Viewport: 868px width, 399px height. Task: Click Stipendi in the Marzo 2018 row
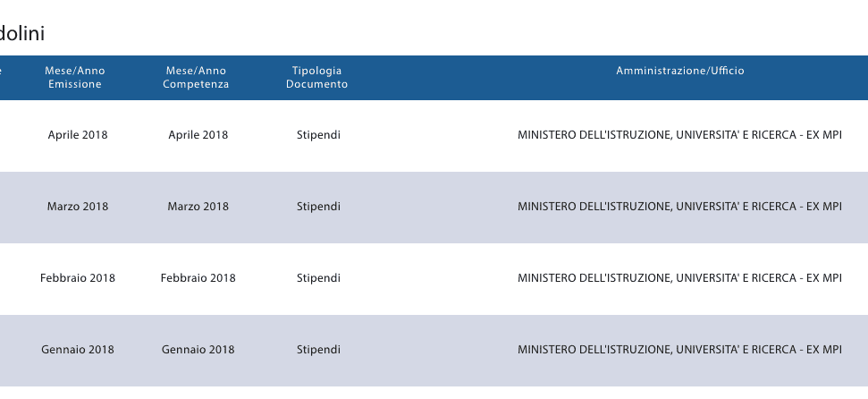pyautogui.click(x=318, y=207)
